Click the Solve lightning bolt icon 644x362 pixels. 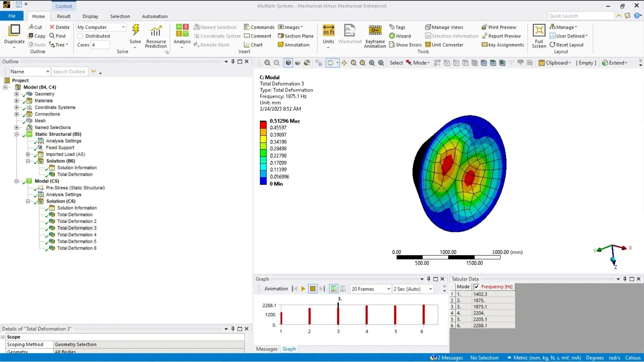[x=136, y=30]
